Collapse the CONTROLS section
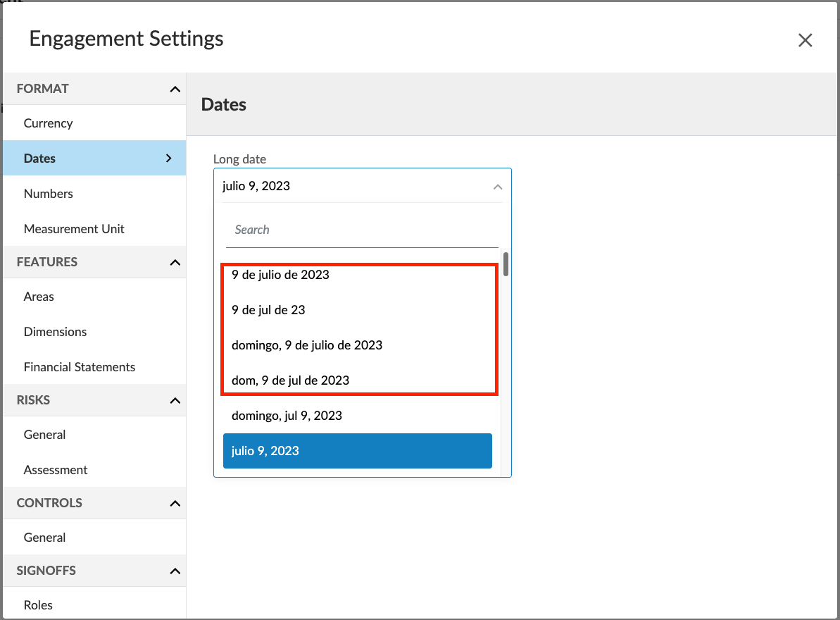 [x=175, y=503]
